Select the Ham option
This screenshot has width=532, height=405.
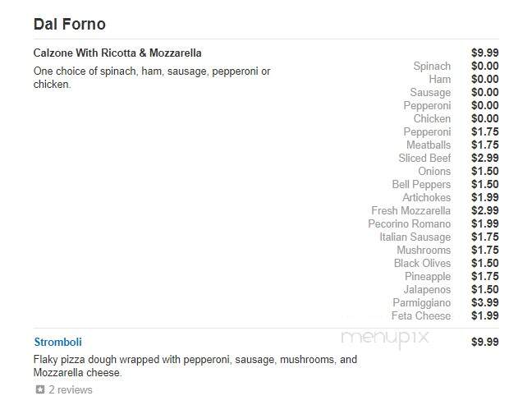[x=440, y=79]
